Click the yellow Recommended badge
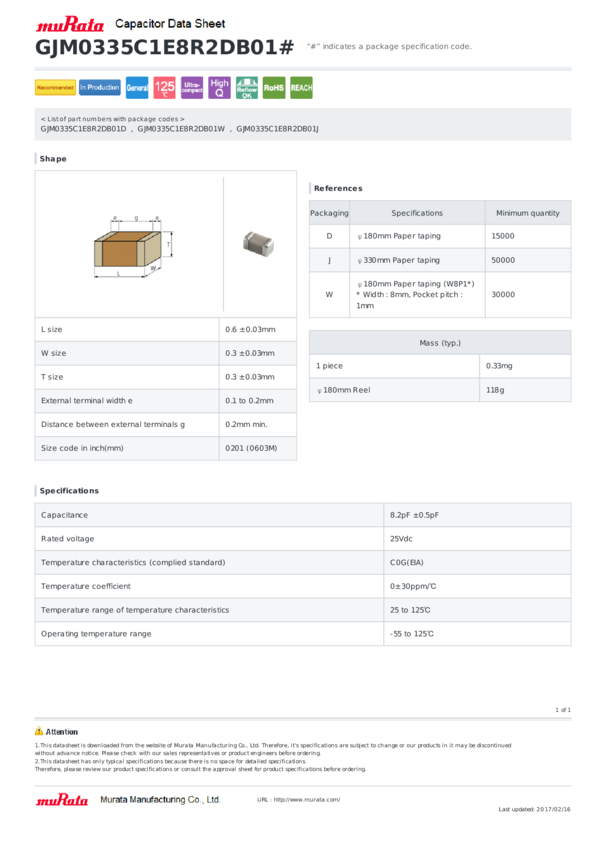The image size is (601, 850). click(x=55, y=87)
